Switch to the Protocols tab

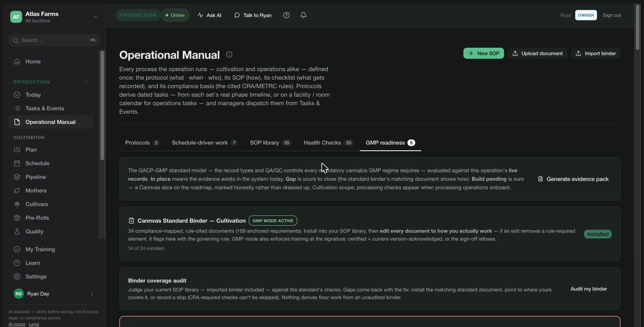[142, 143]
